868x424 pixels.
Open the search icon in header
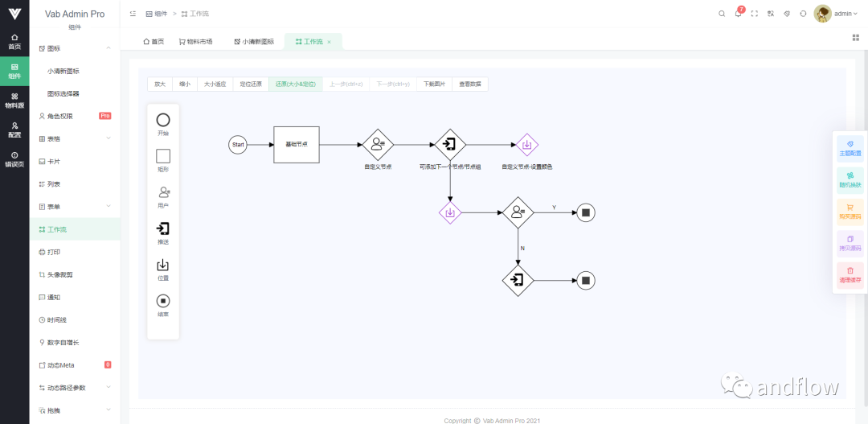[x=721, y=14]
